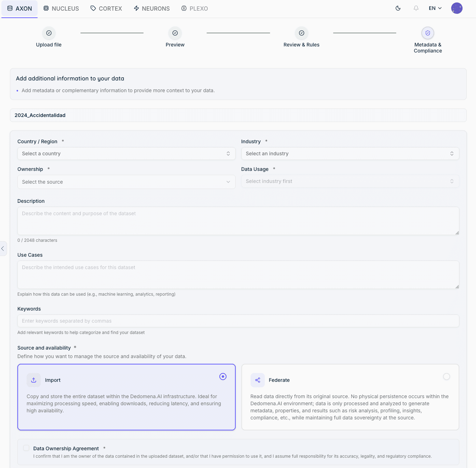Open the Select a country dropdown

click(x=127, y=154)
